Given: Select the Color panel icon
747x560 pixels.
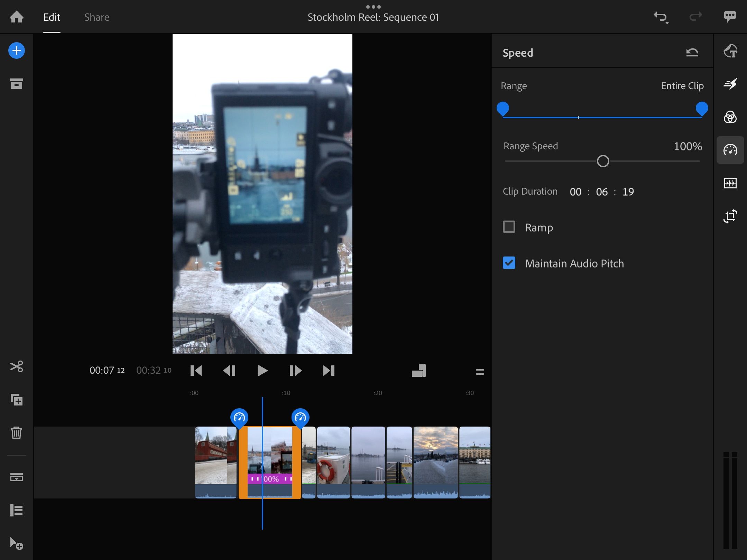Looking at the screenshot, I should click(730, 117).
